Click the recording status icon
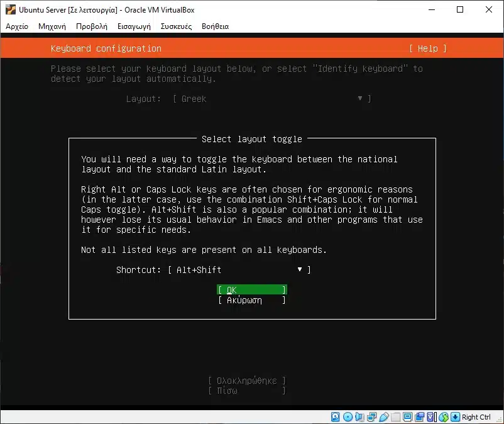Image resolution: width=504 pixels, height=424 pixels. (x=419, y=417)
